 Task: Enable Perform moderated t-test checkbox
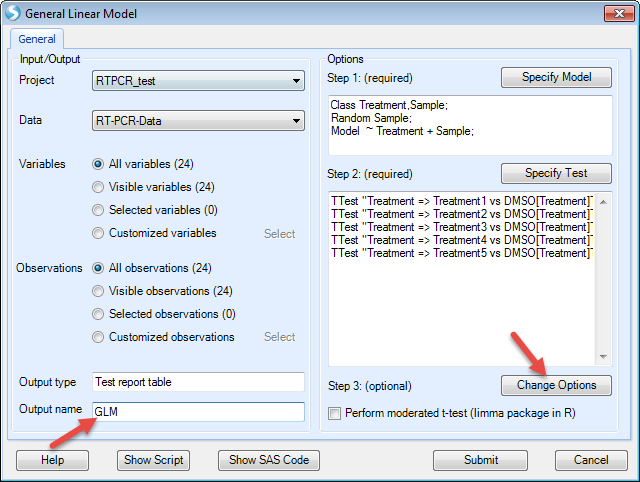click(x=334, y=413)
